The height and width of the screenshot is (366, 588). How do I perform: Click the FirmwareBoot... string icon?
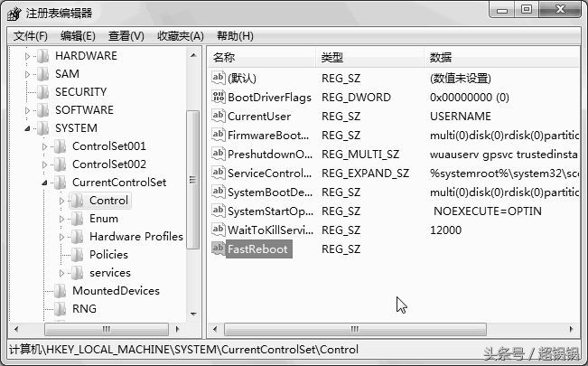pos(219,135)
